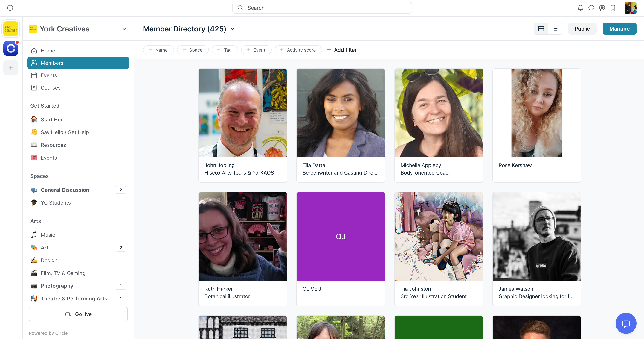The height and width of the screenshot is (339, 644).
Task: Add a Tag filter
Action: pos(225,50)
